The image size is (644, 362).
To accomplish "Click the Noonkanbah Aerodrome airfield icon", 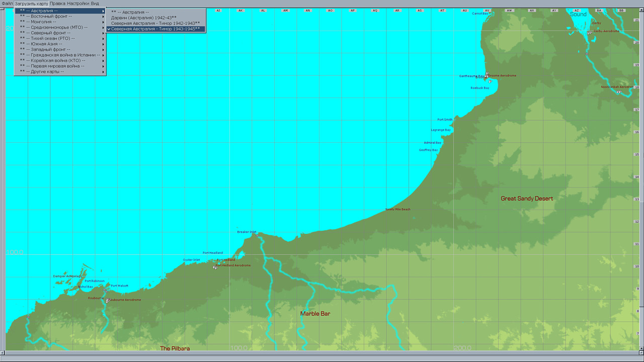I will click(618, 92).
